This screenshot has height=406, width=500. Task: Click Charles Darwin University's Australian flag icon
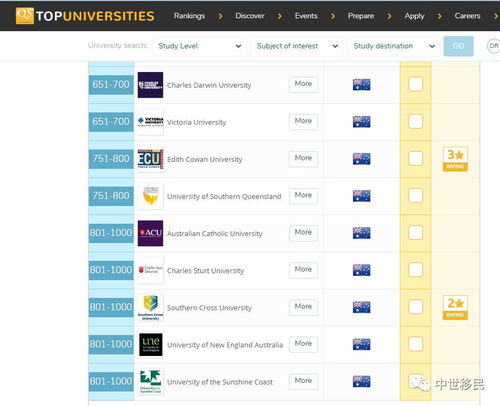point(361,85)
